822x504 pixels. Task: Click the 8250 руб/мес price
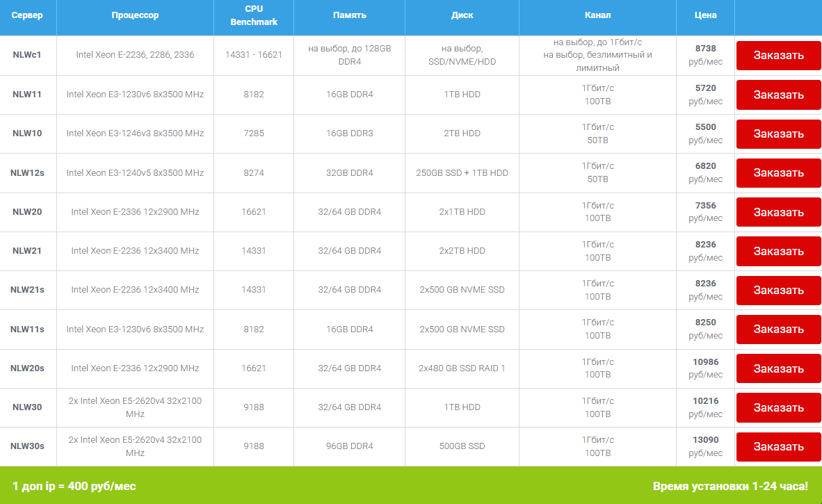706,329
